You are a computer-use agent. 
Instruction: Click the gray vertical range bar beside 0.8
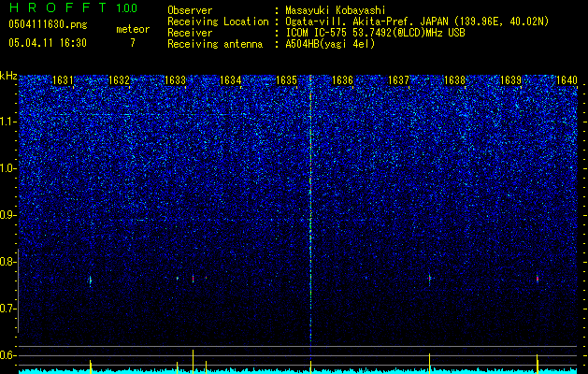click(19, 291)
